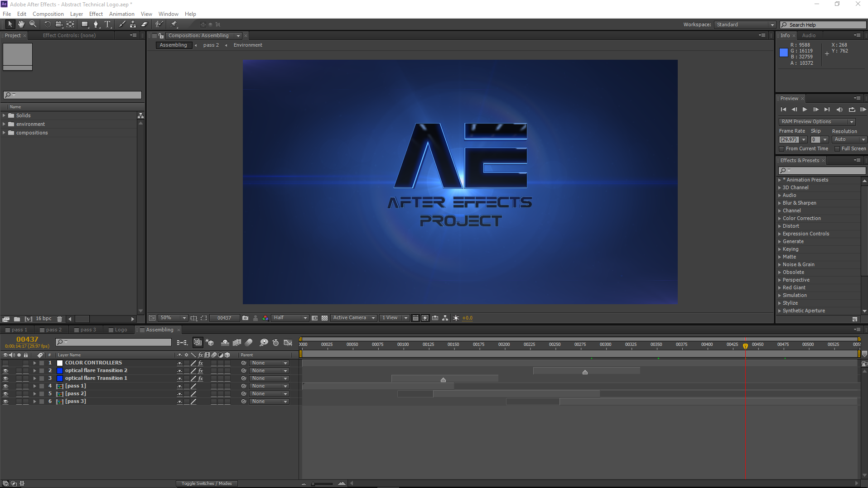
Task: Select the Rectangle shape tool
Action: click(85, 24)
